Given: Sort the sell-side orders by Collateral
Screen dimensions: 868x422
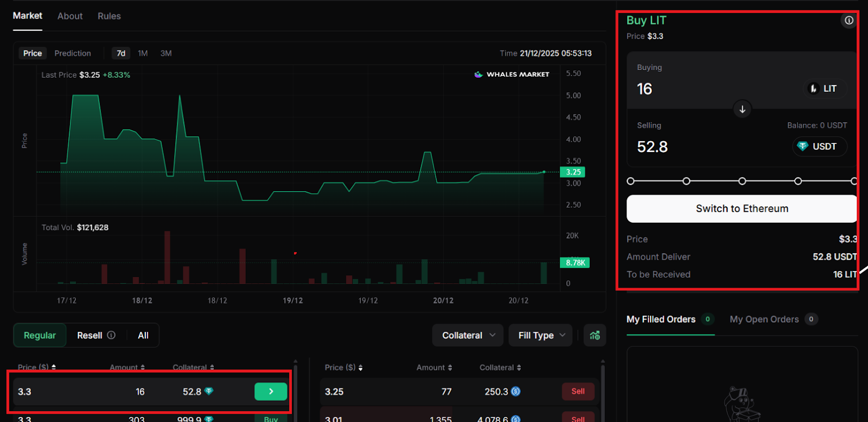Looking at the screenshot, I should coord(500,368).
